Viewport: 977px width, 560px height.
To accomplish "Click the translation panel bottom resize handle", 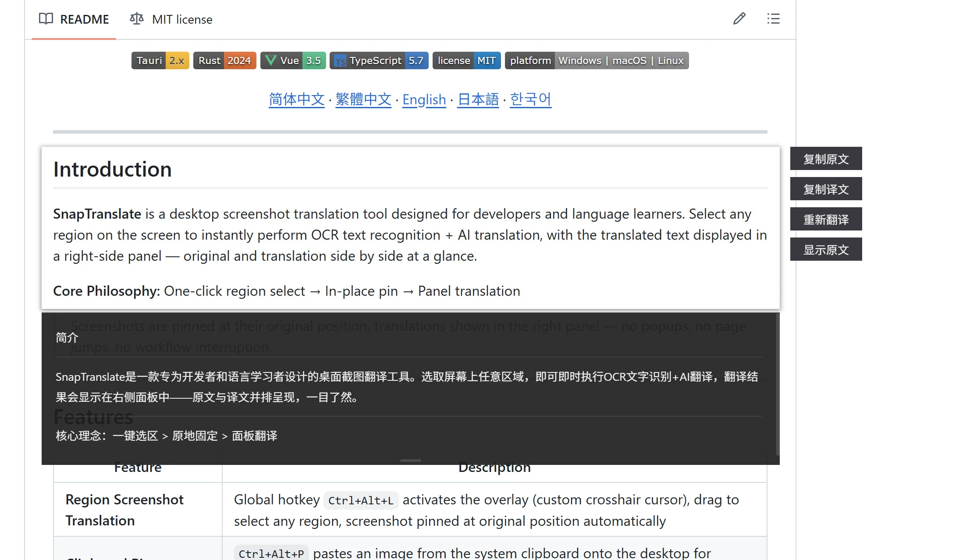I will (411, 461).
